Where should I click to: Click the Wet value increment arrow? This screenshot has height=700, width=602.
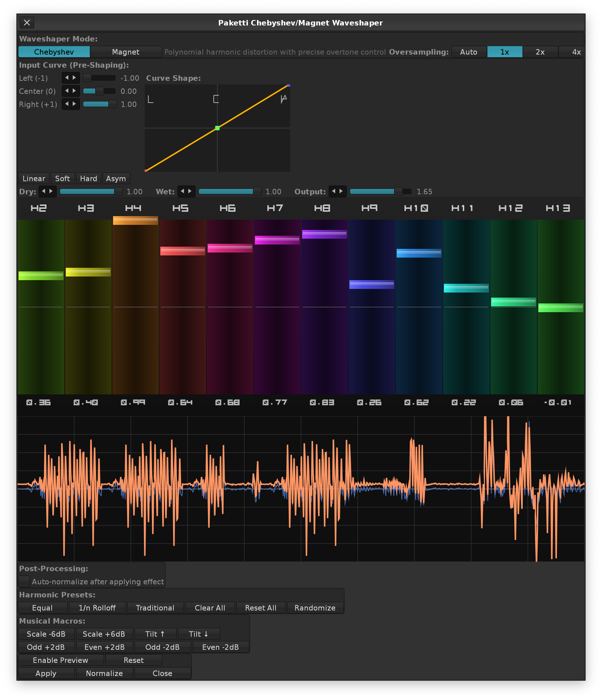tap(190, 191)
